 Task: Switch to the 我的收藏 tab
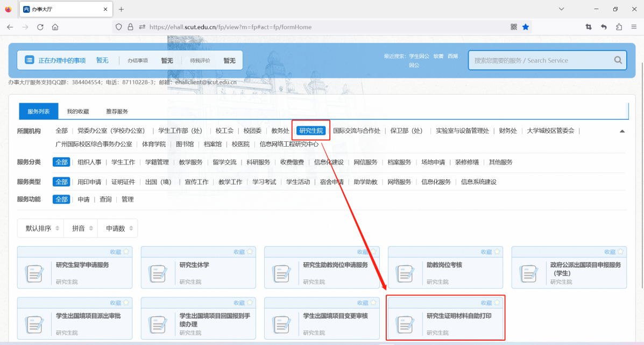(77, 111)
